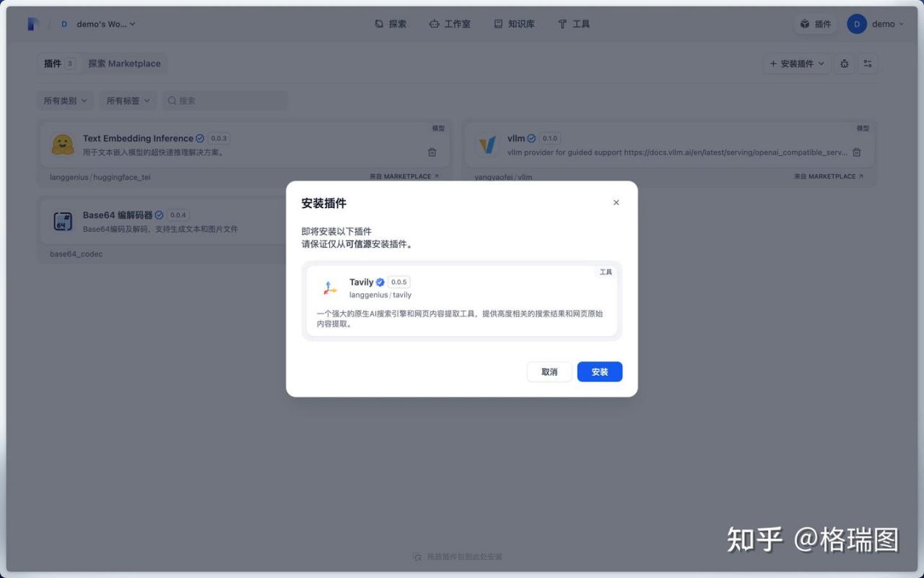The image size is (924, 578).
Task: Click the langgenius / tavily text
Action: 380,295
